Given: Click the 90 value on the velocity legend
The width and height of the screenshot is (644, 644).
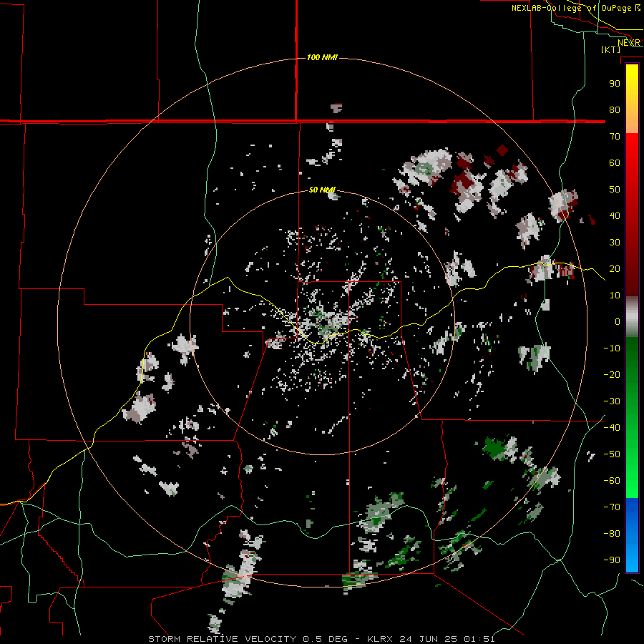Looking at the screenshot, I should (615, 84).
